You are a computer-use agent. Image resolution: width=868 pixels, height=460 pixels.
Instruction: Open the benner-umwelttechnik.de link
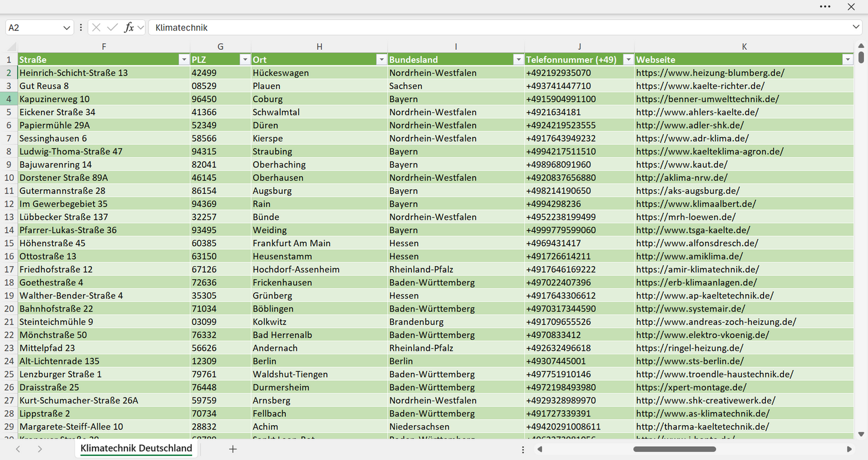click(x=708, y=99)
